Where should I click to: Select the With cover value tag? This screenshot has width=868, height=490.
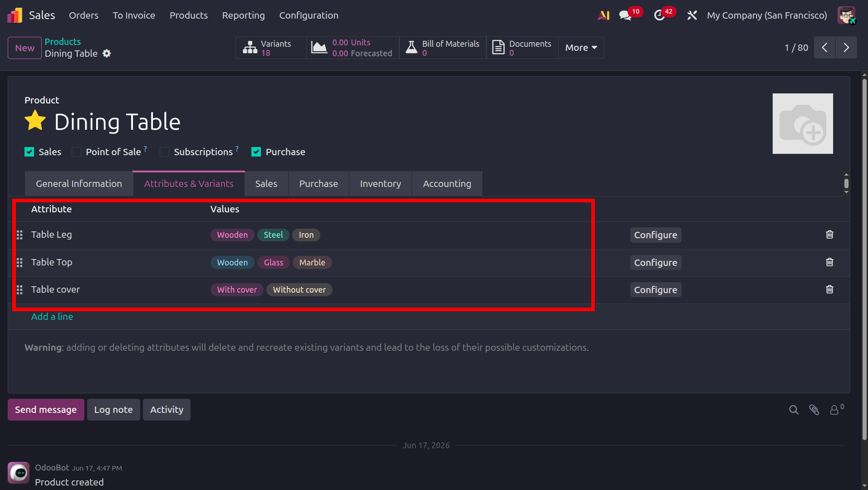[x=237, y=290]
